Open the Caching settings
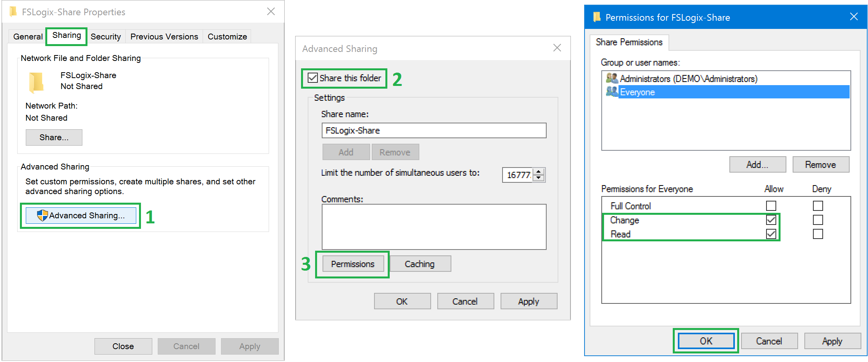Image resolution: width=868 pixels, height=362 pixels. [420, 264]
